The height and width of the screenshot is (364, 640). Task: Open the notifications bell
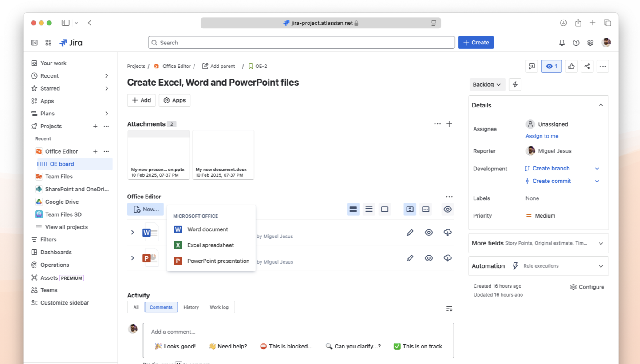point(562,43)
